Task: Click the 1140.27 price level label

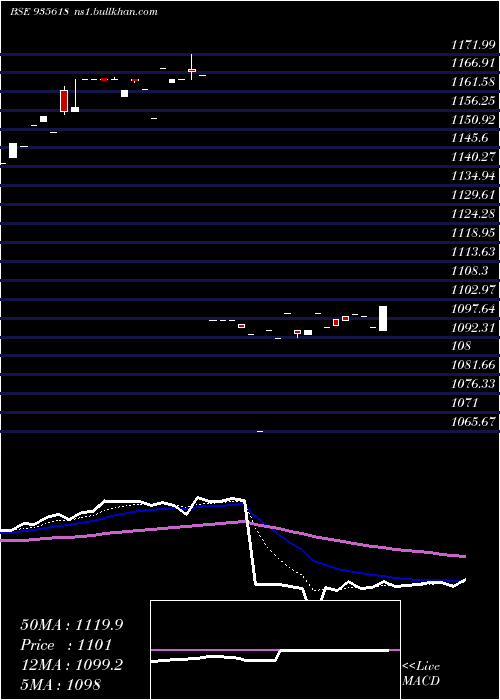Action: click(473, 157)
